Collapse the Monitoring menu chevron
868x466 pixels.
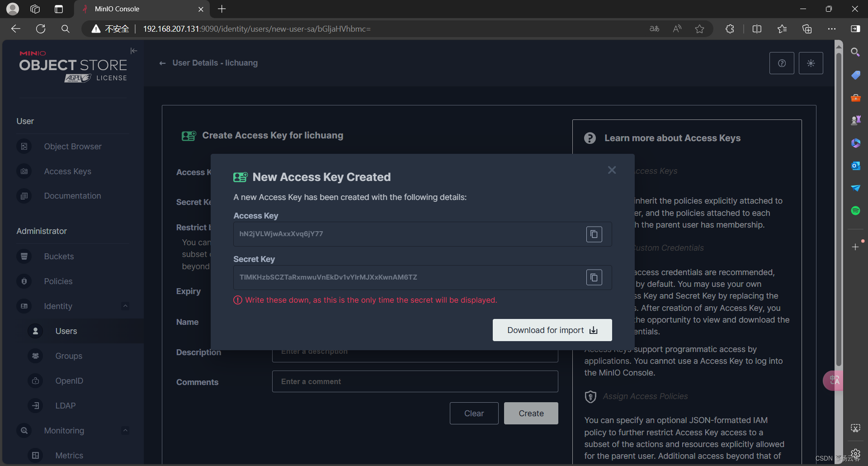[125, 430]
